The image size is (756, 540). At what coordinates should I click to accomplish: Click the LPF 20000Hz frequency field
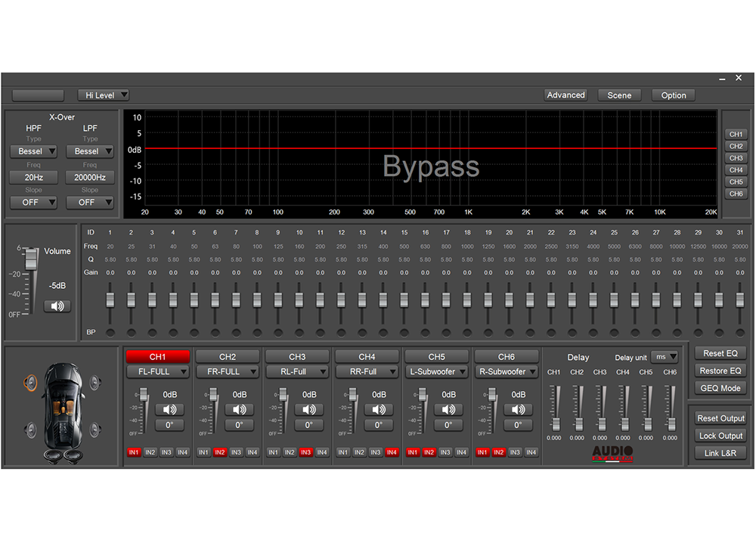coord(90,177)
